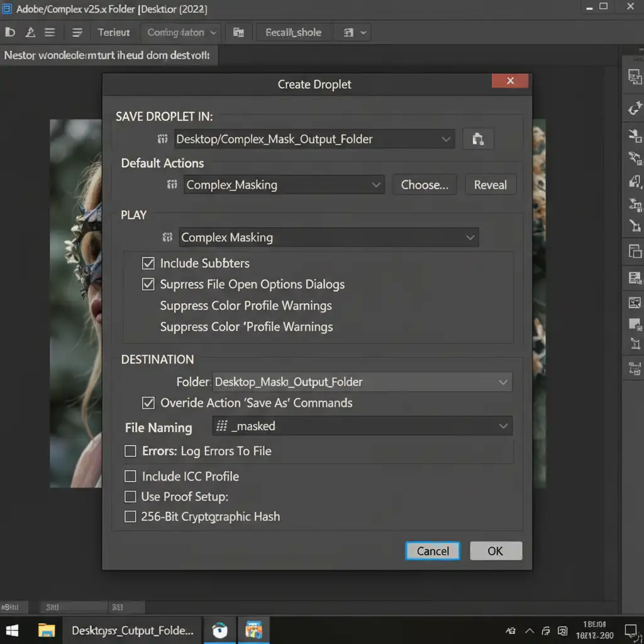Click the round blue taskbar app icon

219,630
